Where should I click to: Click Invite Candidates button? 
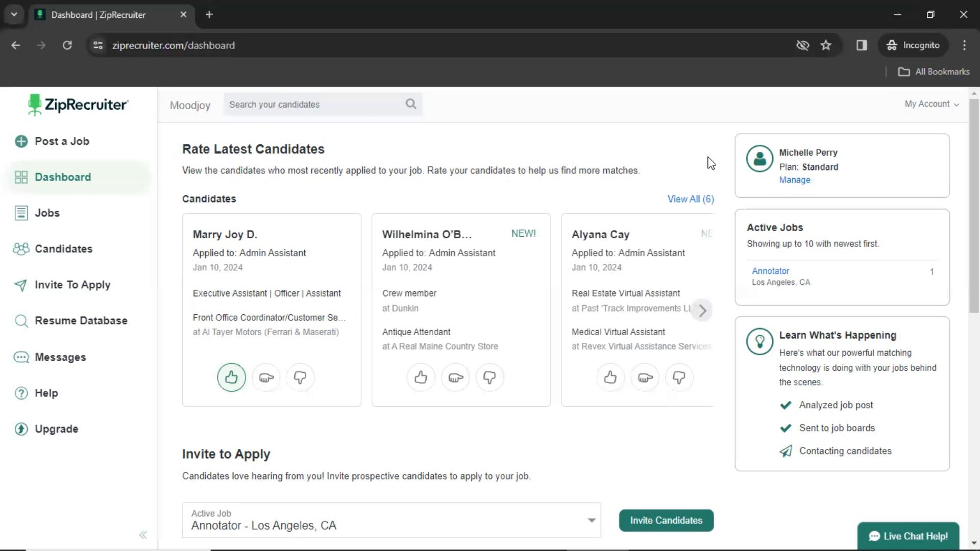666,520
